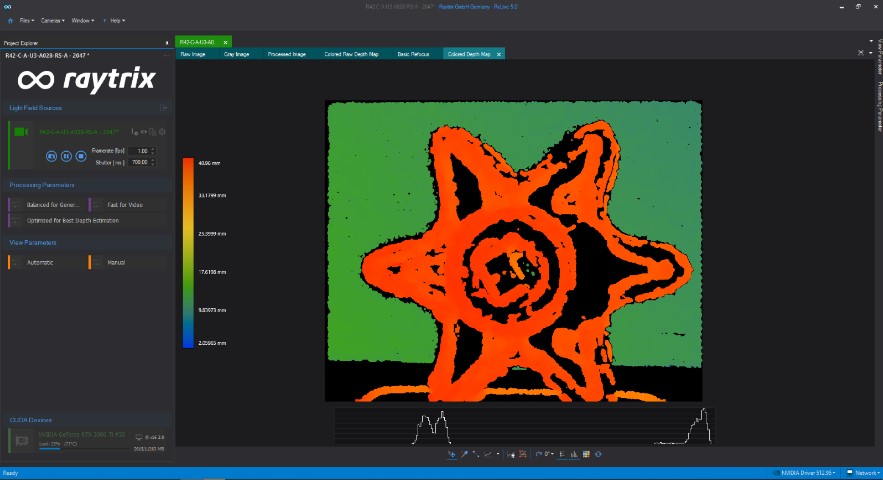Switch to the Colored Raw Depth Map tab
883x480 pixels.
click(x=351, y=54)
